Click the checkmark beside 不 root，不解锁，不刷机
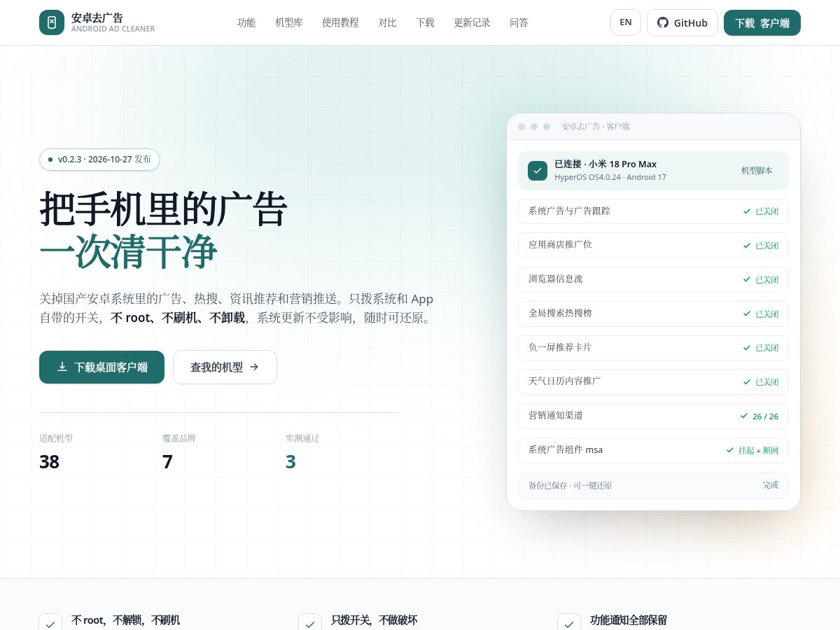The image size is (840, 630). [x=50, y=624]
